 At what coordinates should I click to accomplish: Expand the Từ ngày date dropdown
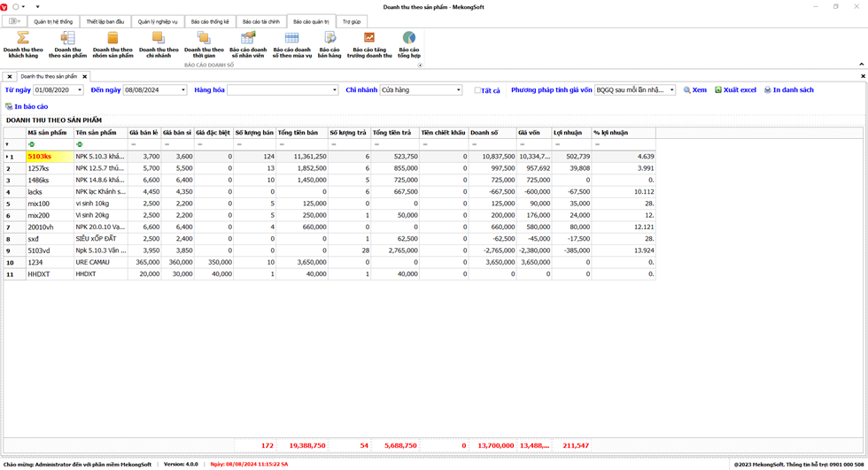(80, 90)
